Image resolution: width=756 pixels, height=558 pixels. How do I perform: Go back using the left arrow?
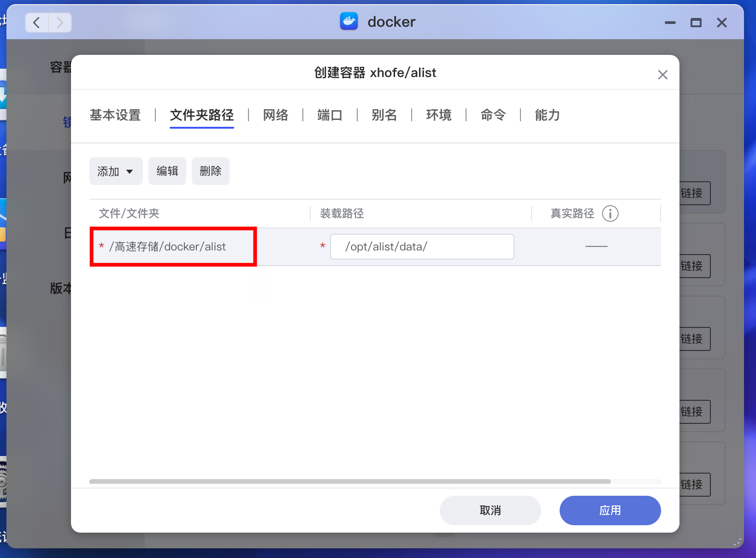pos(37,22)
